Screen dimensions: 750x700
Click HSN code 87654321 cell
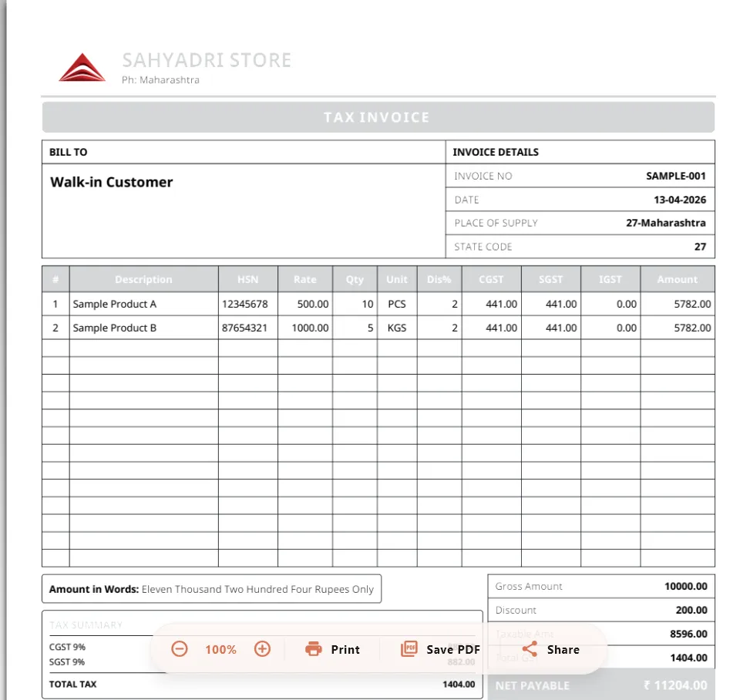pyautogui.click(x=247, y=328)
